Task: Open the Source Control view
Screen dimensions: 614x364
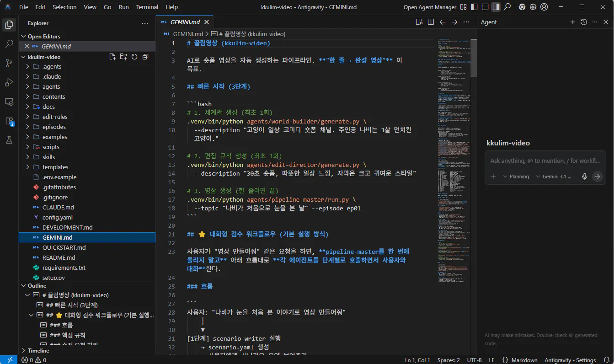Action: click(x=9, y=63)
